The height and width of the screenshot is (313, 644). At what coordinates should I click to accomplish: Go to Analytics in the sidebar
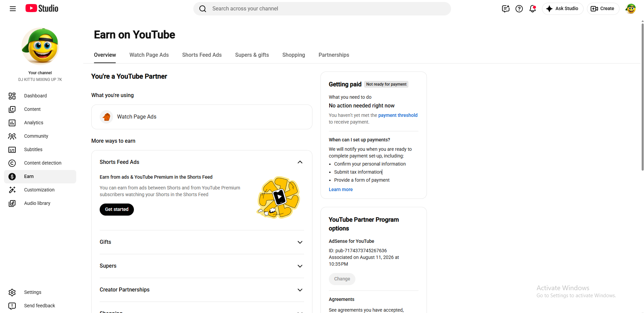coord(40,123)
